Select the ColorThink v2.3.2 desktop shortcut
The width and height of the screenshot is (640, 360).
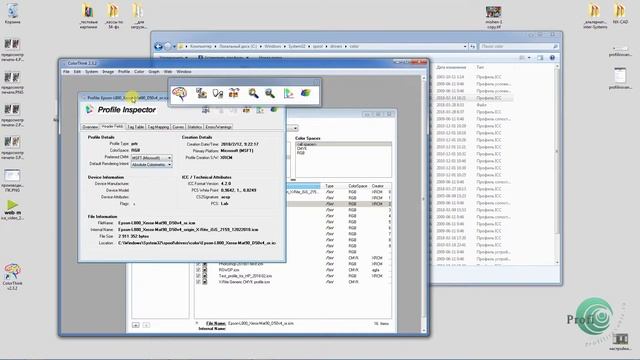pos(12,276)
